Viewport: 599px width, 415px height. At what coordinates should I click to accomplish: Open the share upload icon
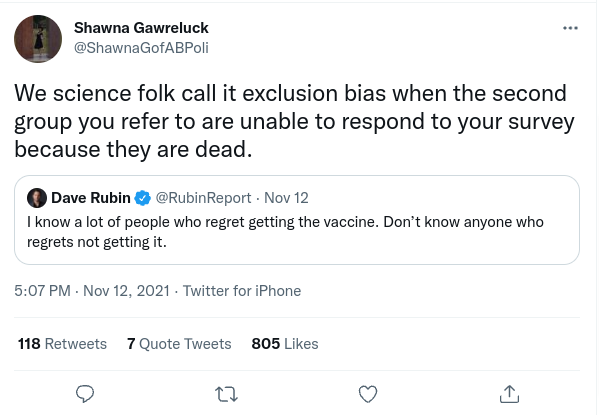[x=509, y=394]
